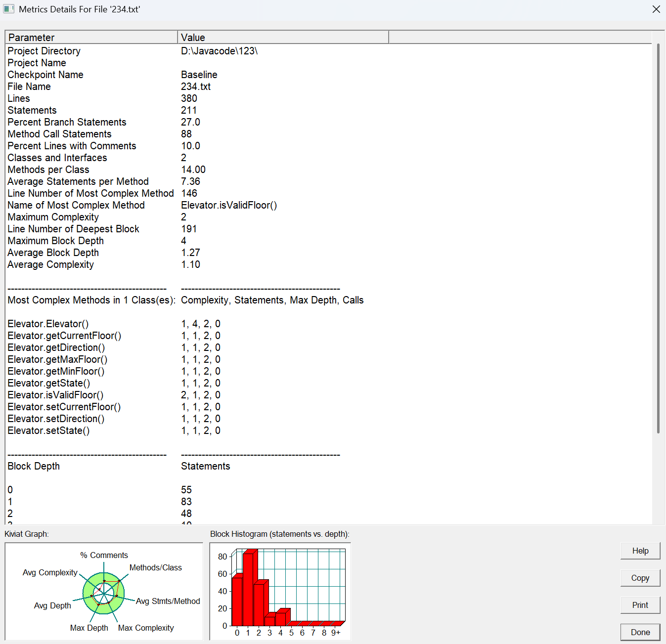Select the Statements value 211
666x644 pixels.
coord(189,110)
